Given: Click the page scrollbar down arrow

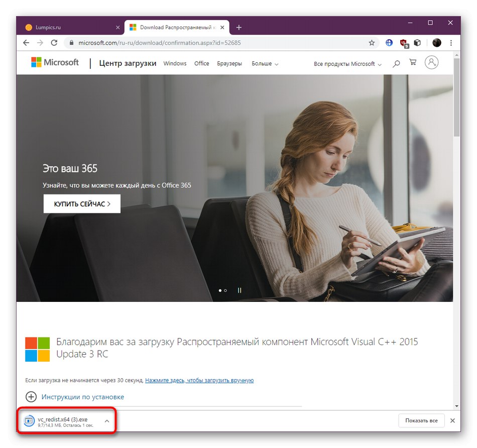Looking at the screenshot, I should 456,406.
